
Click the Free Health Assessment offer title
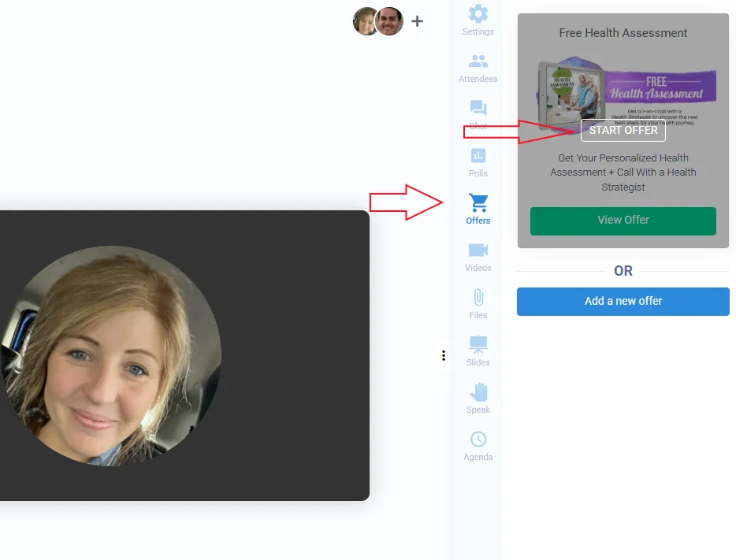623,33
